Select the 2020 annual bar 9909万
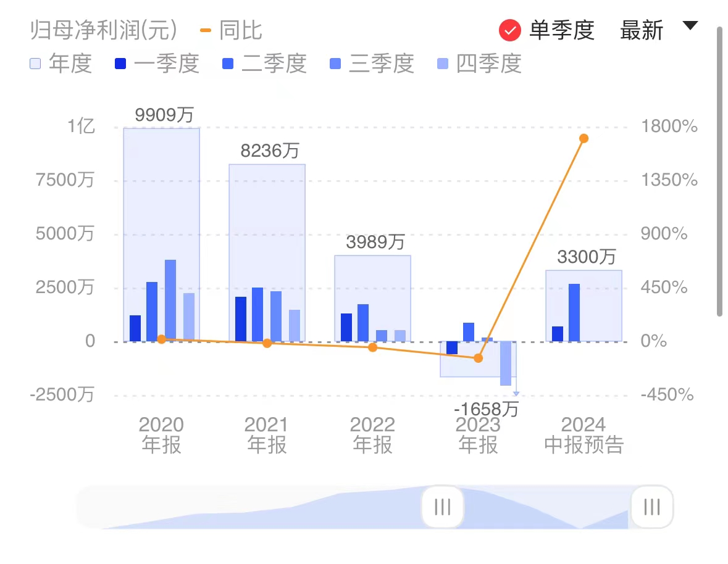This screenshot has width=728, height=564. (x=162, y=234)
